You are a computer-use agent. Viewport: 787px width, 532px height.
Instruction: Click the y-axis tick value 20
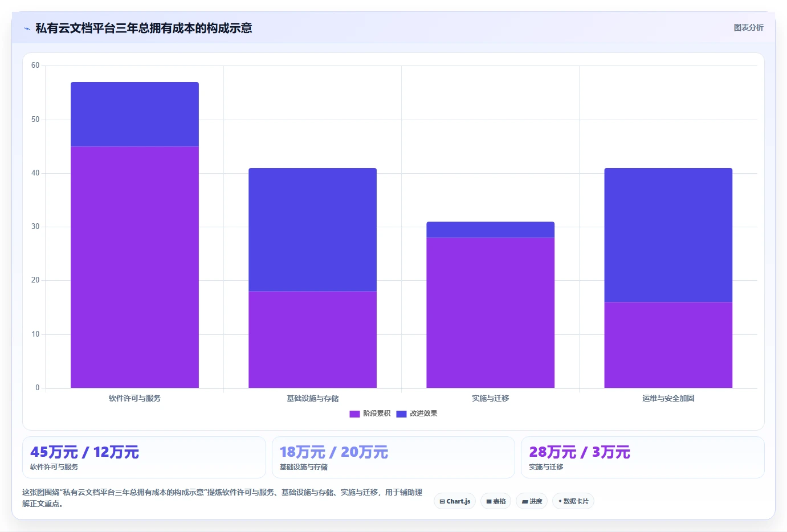pyautogui.click(x=35, y=280)
